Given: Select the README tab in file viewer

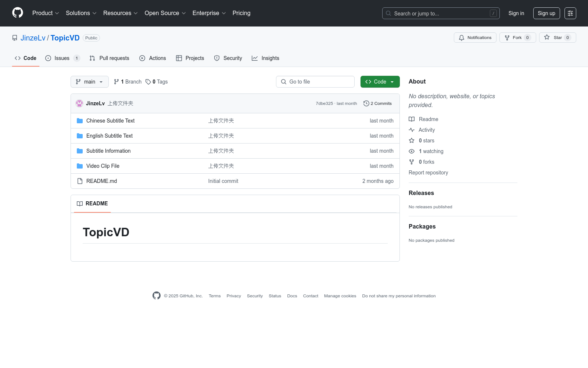Looking at the screenshot, I should click(92, 204).
